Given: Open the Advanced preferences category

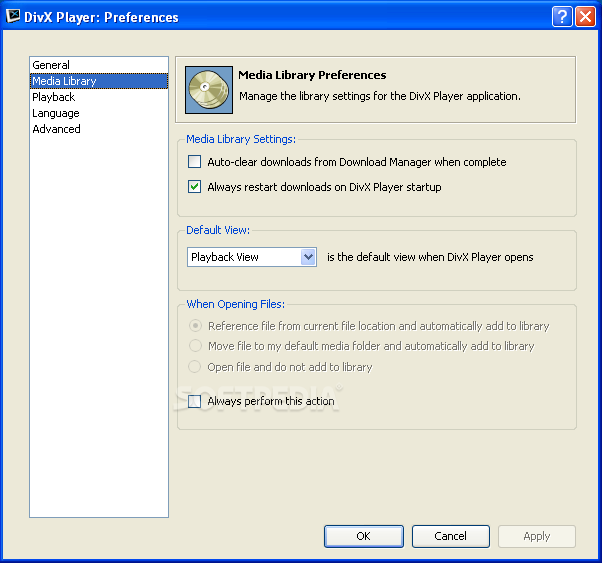Looking at the screenshot, I should [x=99, y=129].
